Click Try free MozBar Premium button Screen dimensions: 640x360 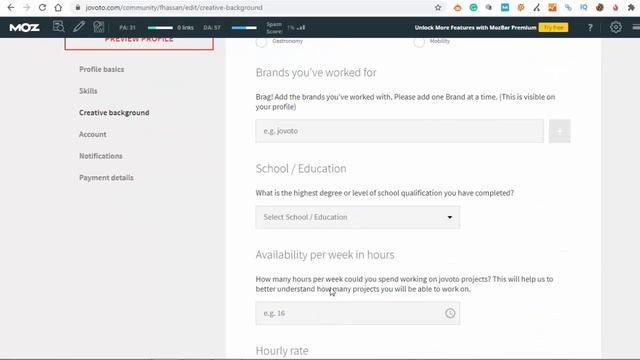[553, 27]
